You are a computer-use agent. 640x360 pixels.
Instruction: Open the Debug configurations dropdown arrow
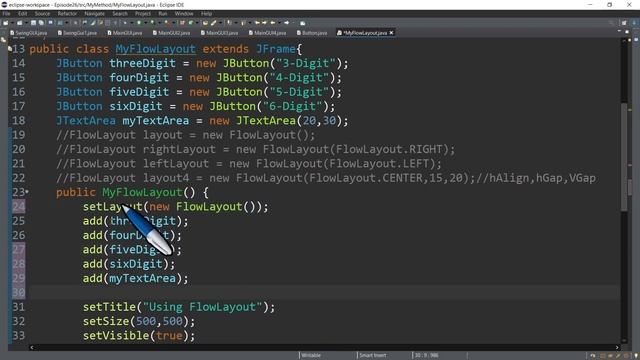pos(131,23)
